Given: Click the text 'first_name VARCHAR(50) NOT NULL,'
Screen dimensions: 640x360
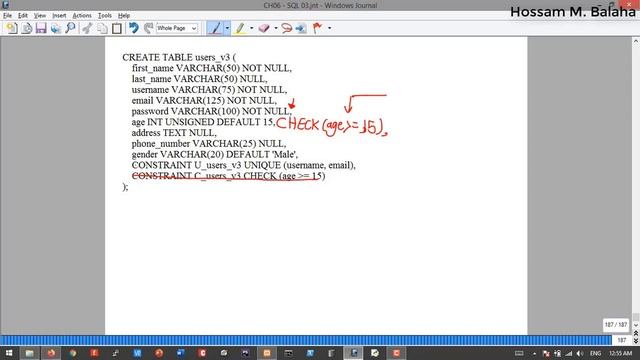Looking at the screenshot, I should click(211, 68).
